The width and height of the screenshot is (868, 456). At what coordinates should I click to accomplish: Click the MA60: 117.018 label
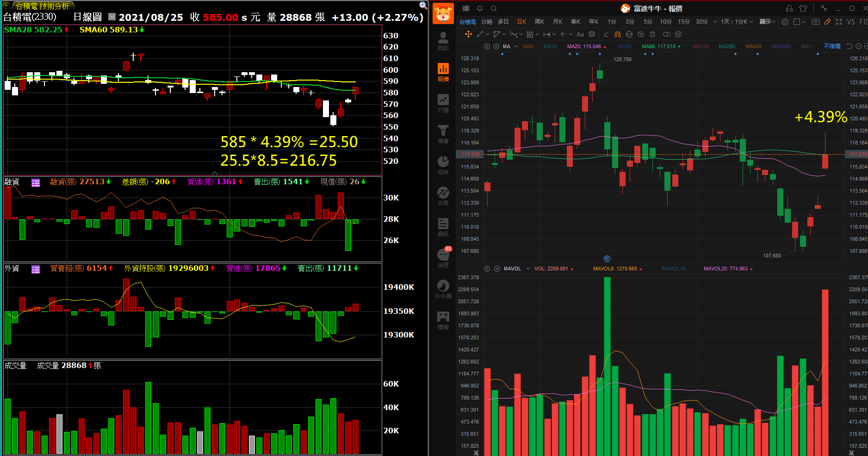click(x=658, y=46)
